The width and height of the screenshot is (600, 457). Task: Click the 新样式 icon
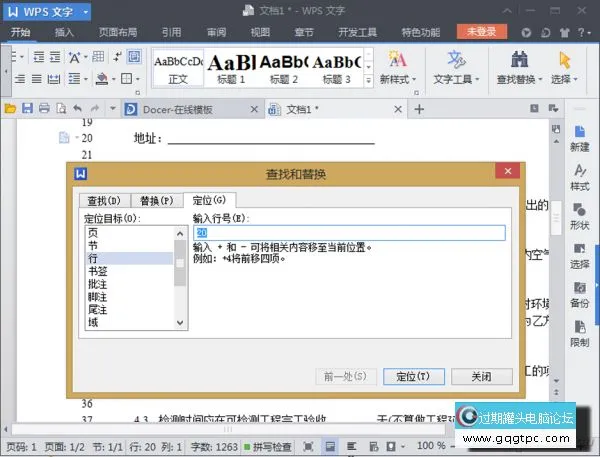click(x=397, y=60)
